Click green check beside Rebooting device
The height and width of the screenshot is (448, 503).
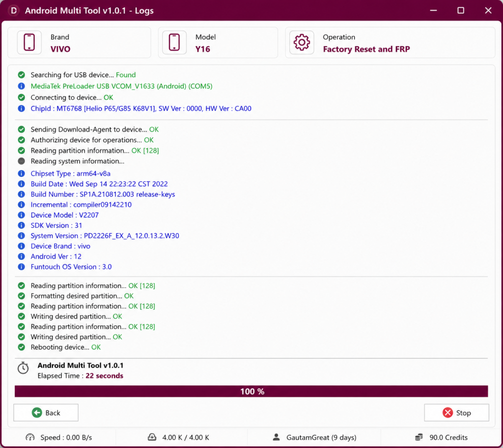(x=22, y=347)
